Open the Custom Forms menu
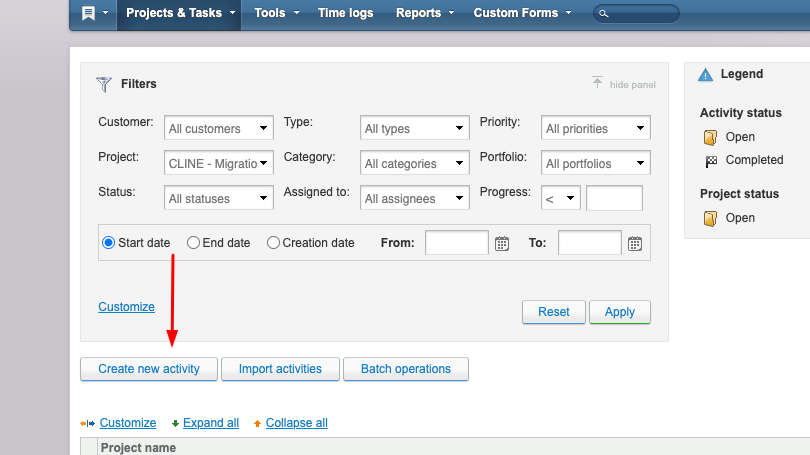The height and width of the screenshot is (455, 810). click(522, 13)
